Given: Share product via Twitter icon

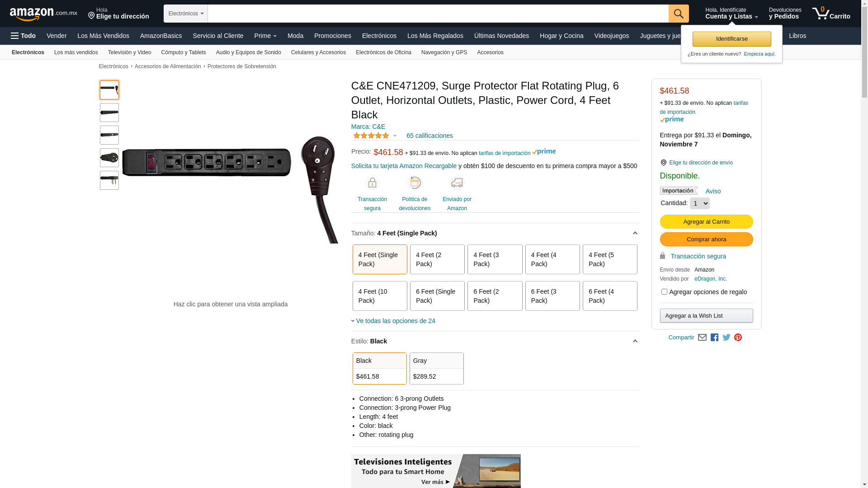Looking at the screenshot, I should click(726, 338).
